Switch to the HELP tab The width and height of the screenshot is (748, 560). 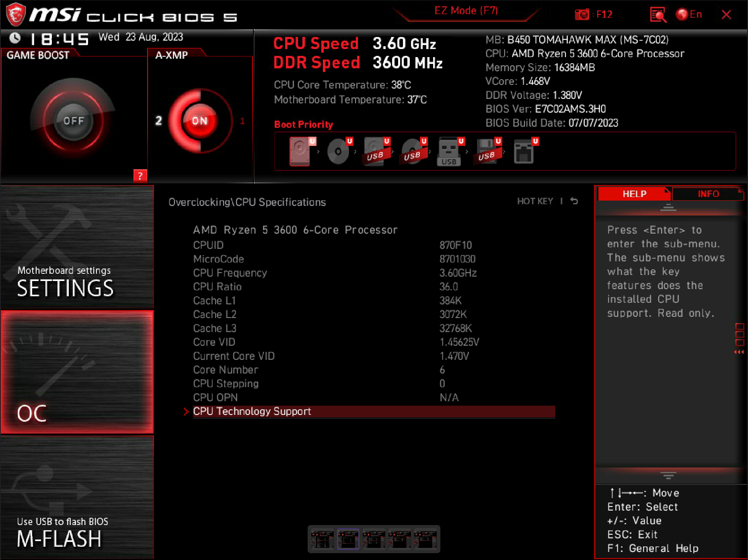tap(634, 194)
